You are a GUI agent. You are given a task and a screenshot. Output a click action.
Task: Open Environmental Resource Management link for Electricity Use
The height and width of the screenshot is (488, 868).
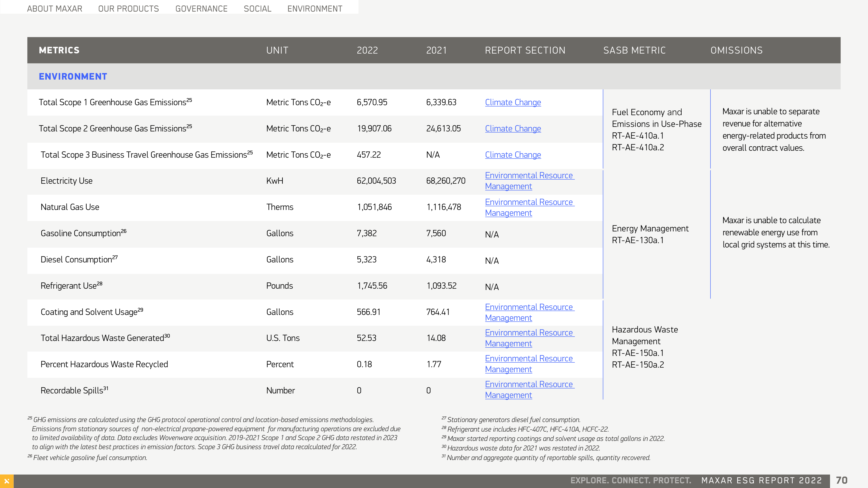pos(530,181)
